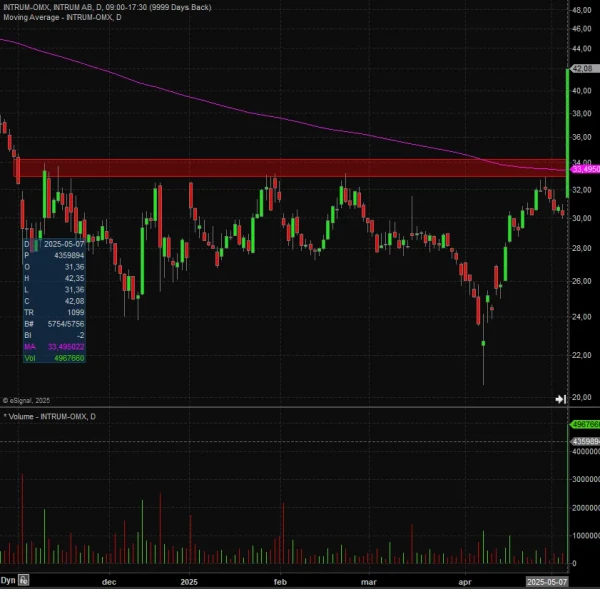Click the 2025 year label on time axis

(189, 582)
